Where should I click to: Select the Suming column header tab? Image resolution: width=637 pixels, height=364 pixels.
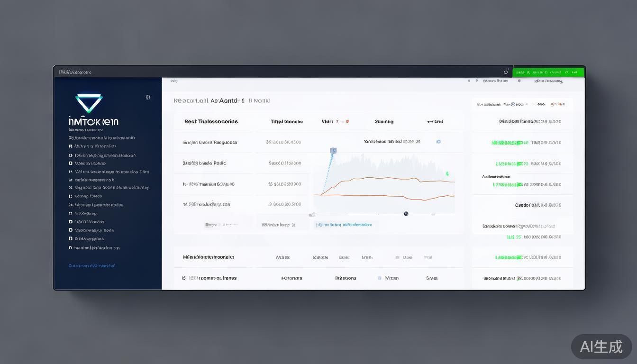tap(384, 122)
